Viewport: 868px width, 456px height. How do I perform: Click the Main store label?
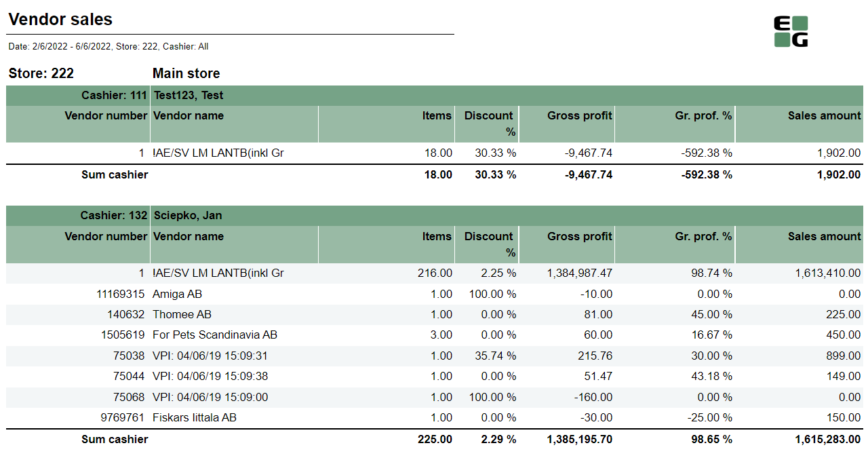[x=186, y=73]
